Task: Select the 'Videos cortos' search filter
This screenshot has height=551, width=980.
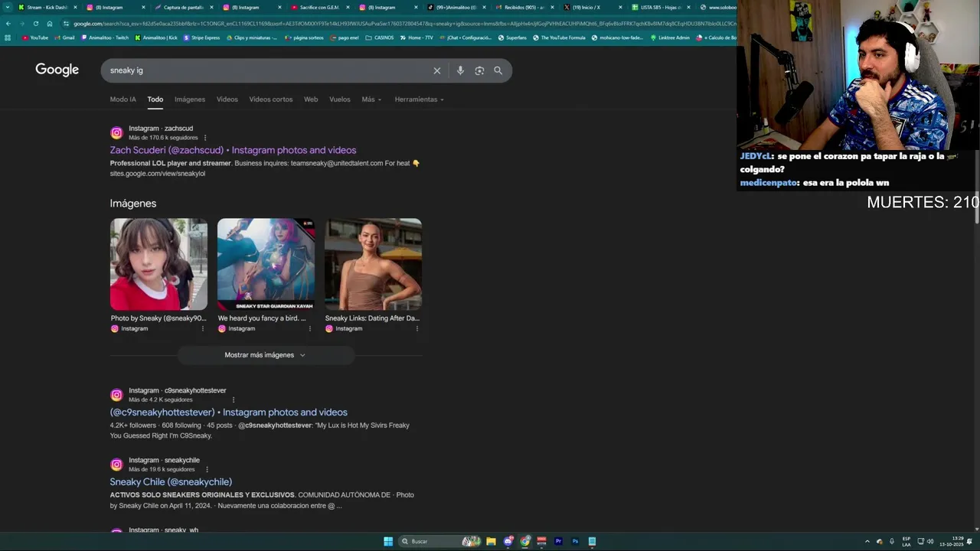Action: (x=271, y=99)
